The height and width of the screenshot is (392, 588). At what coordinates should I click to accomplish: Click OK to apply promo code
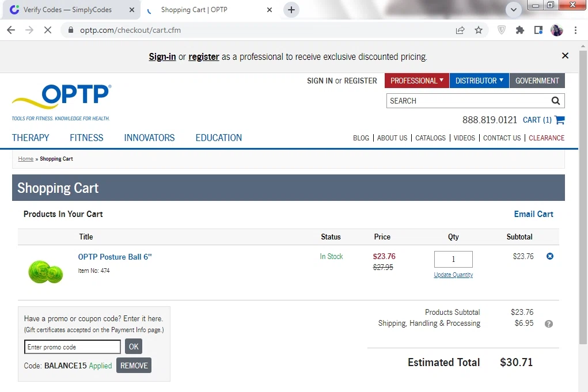[x=134, y=347]
